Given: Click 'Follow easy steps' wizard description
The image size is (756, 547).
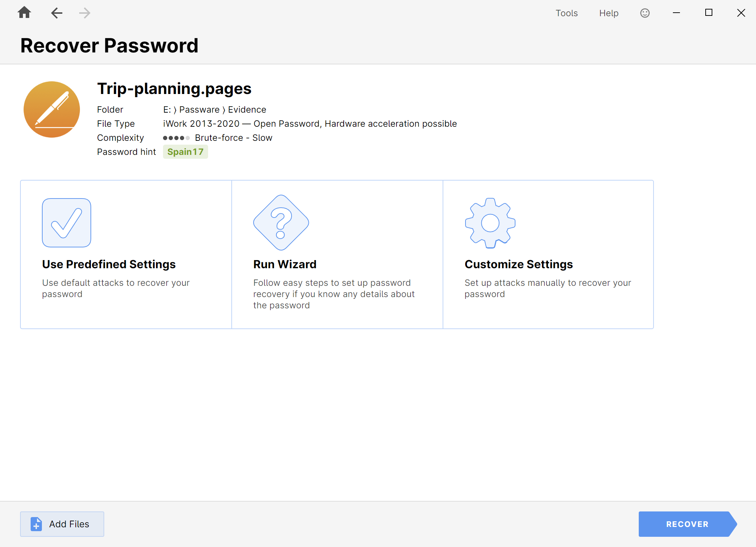Looking at the screenshot, I should point(334,294).
